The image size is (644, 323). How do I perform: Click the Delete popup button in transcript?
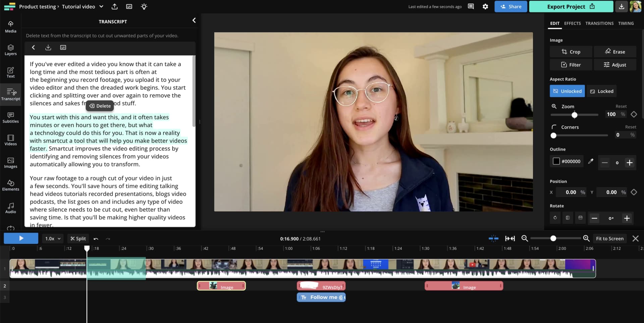pyautogui.click(x=100, y=106)
